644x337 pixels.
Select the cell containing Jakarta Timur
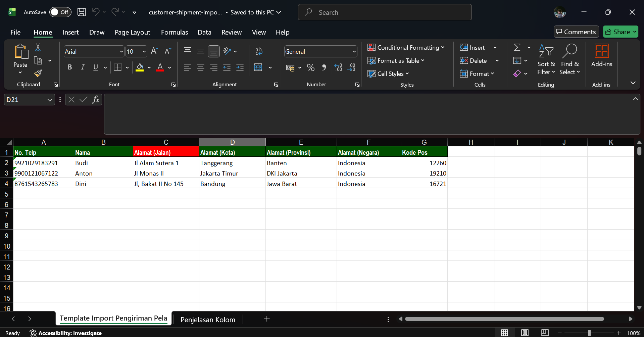pyautogui.click(x=232, y=174)
